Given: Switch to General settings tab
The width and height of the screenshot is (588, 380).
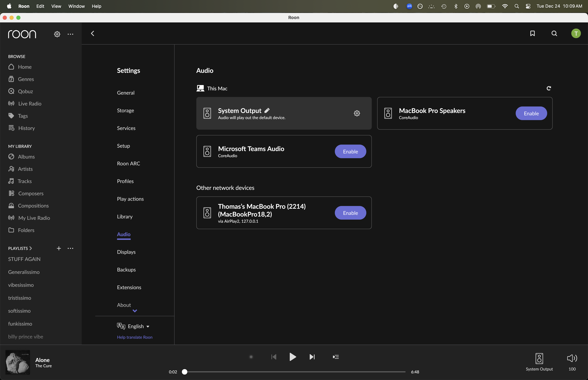Looking at the screenshot, I should (x=126, y=93).
